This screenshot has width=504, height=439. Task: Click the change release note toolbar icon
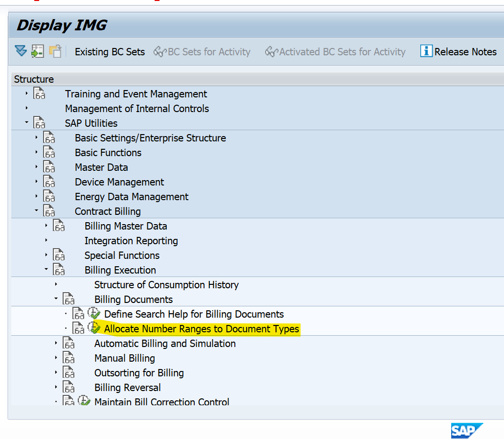[x=55, y=51]
